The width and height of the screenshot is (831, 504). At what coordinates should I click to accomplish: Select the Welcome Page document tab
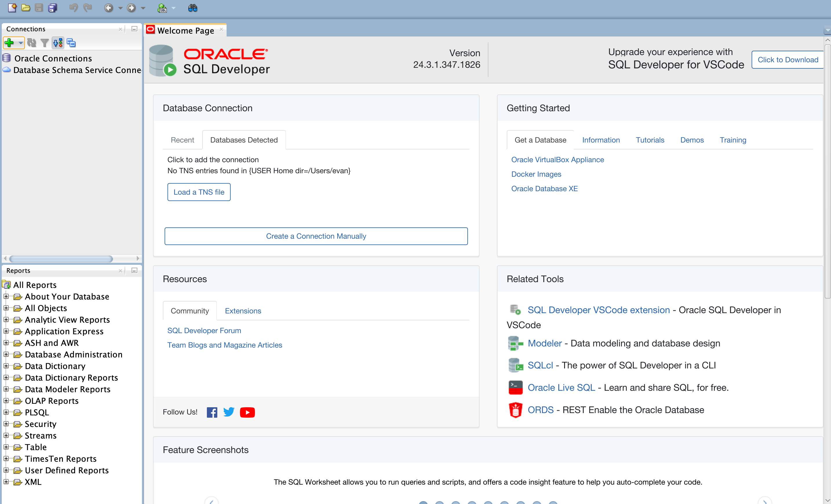click(x=185, y=30)
